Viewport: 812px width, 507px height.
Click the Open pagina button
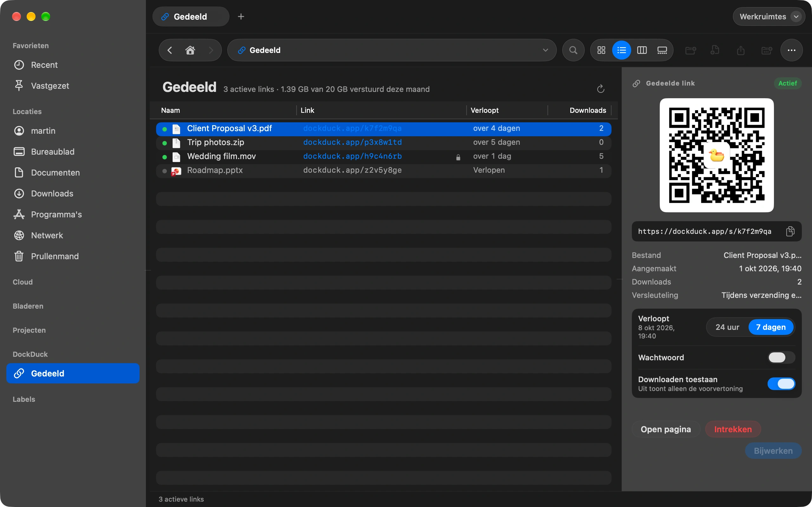666,429
